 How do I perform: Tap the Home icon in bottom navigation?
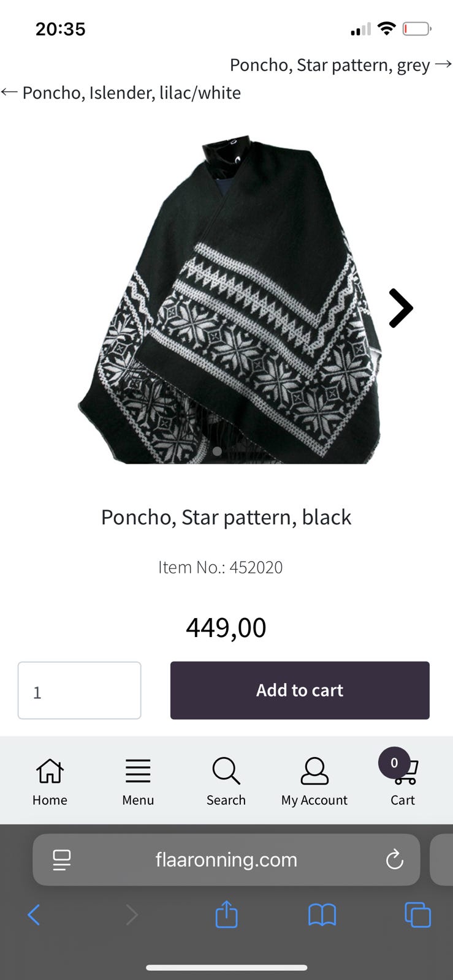[x=50, y=771]
